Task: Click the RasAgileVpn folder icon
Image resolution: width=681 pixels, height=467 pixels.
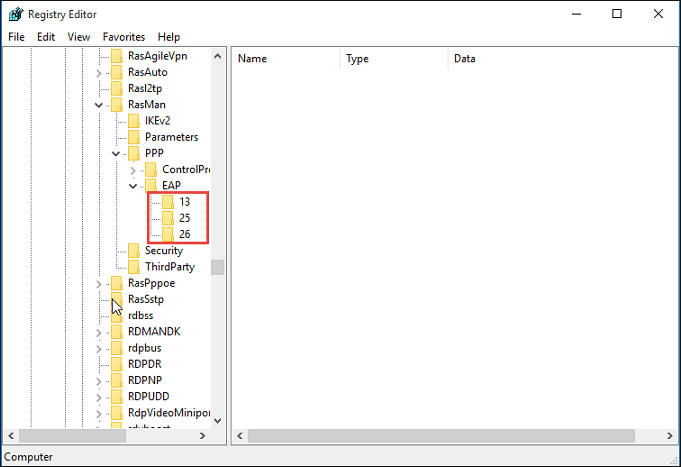Action: coord(116,56)
